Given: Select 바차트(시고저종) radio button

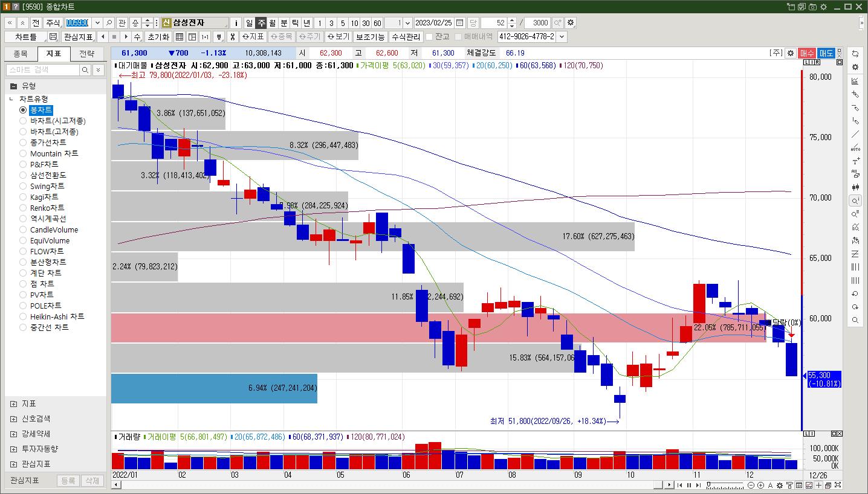Looking at the screenshot, I should pos(23,121).
